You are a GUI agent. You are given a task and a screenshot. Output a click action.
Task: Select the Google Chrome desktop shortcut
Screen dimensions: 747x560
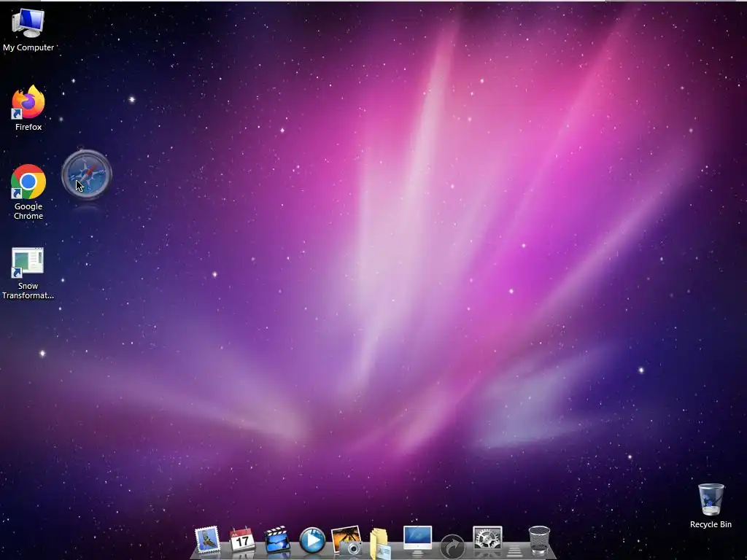(28, 182)
